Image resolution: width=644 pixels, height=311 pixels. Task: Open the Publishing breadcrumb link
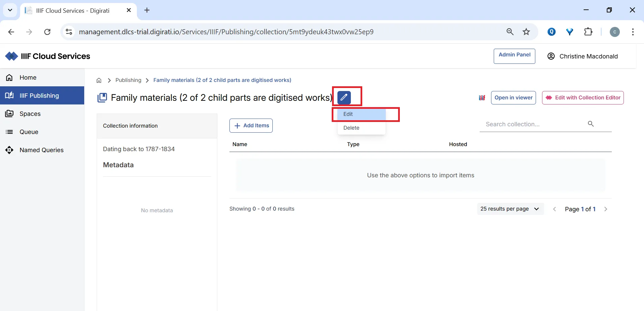coord(128,80)
